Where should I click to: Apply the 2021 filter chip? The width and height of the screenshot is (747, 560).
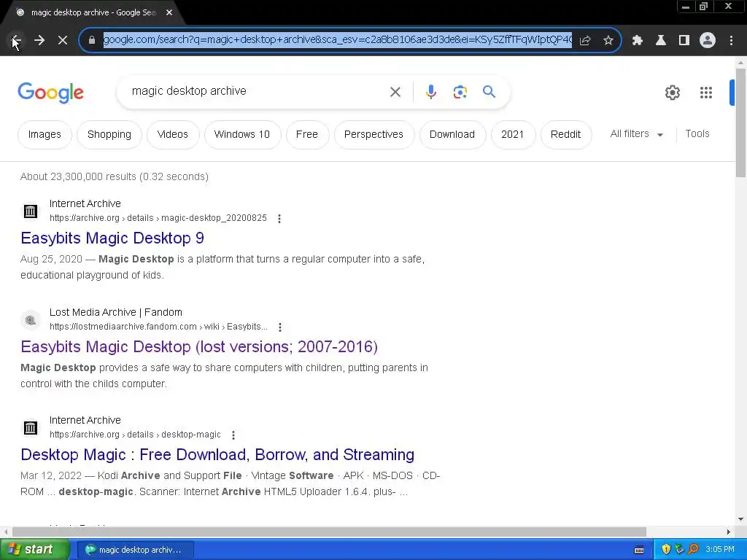(513, 134)
